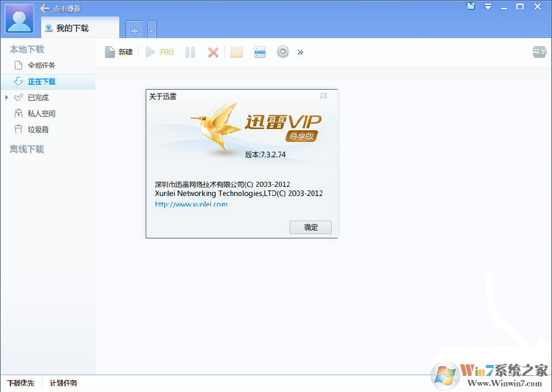The width and height of the screenshot is (552, 392).
Task: Open the 菜单 main menu
Action: [x=539, y=52]
